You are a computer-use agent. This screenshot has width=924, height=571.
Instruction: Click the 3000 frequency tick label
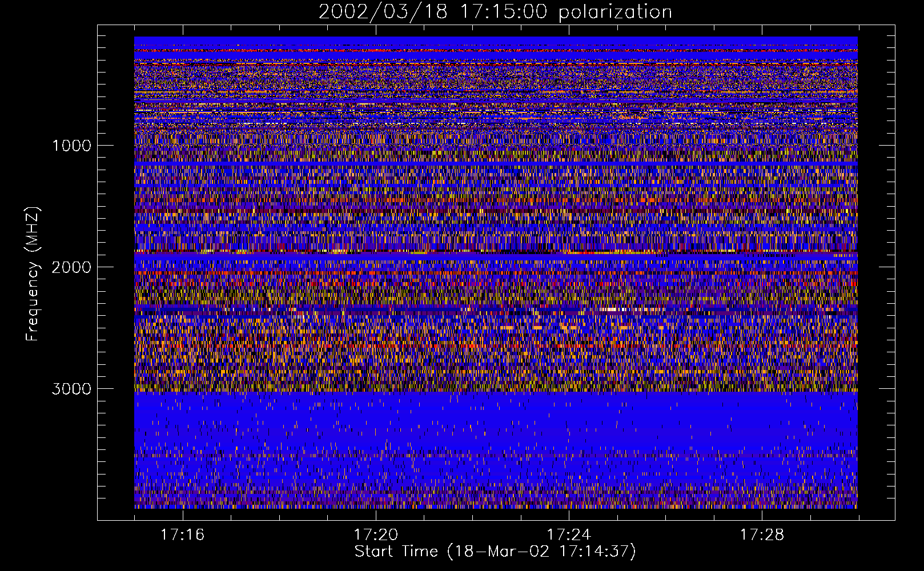pos(71,389)
